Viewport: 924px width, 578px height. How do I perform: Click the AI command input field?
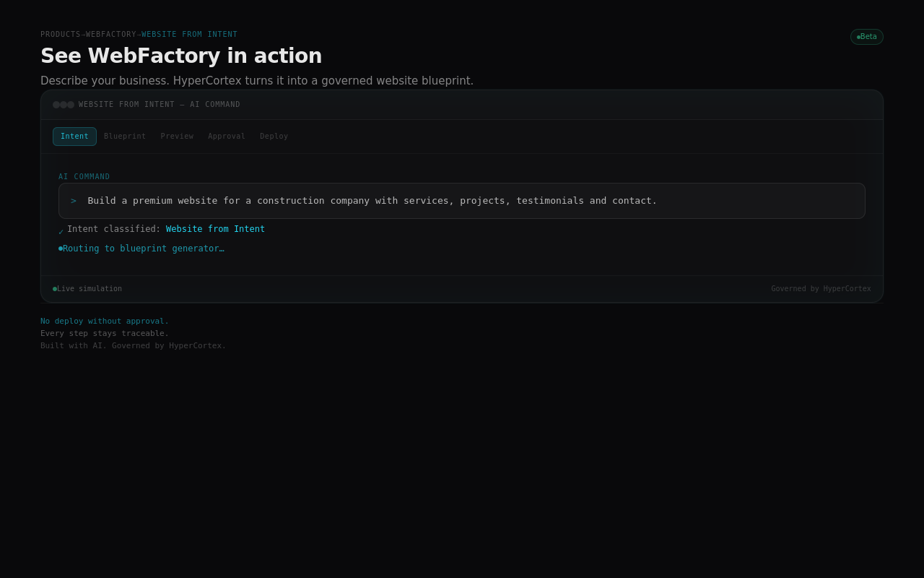click(x=462, y=201)
